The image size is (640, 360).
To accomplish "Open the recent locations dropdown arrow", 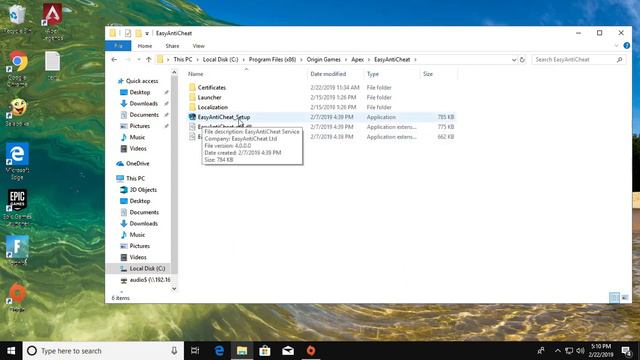I will (139, 60).
